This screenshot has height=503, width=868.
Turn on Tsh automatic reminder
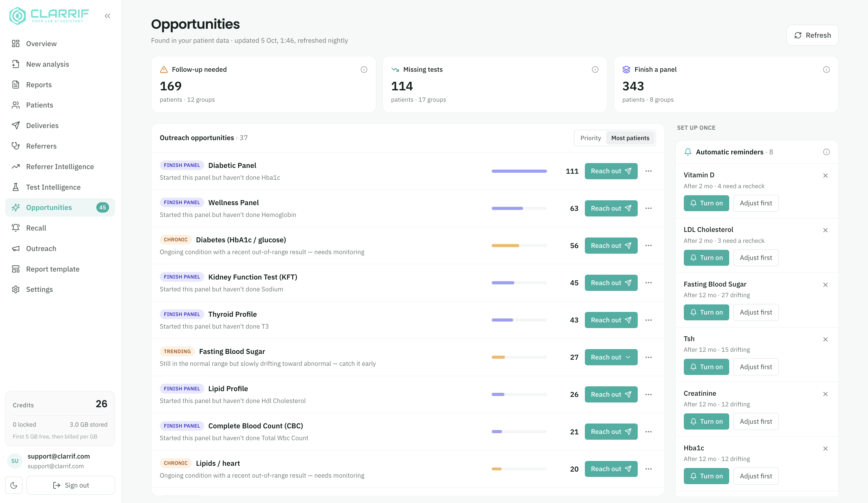[x=706, y=367]
